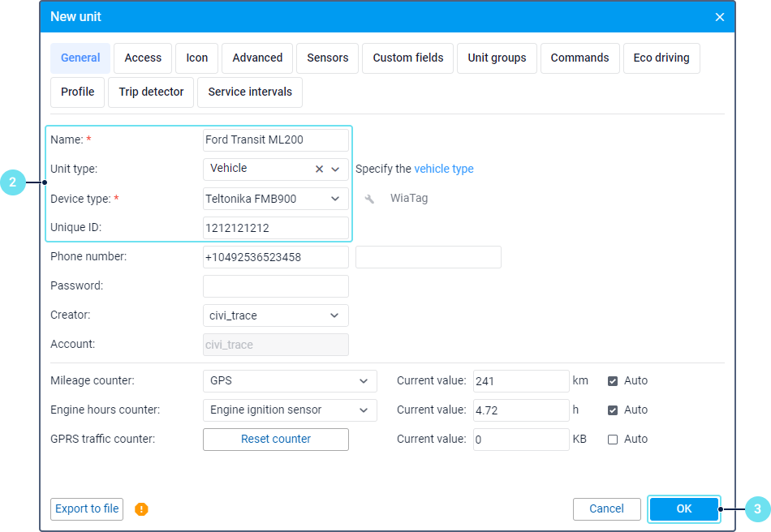
Task: Go to the Service intervals tab
Action: click(250, 92)
